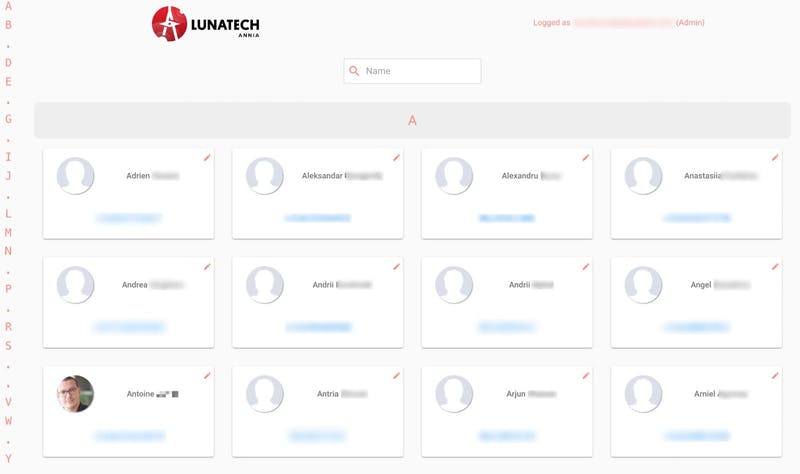Click the pencil icon on Antoine's card

tap(207, 376)
